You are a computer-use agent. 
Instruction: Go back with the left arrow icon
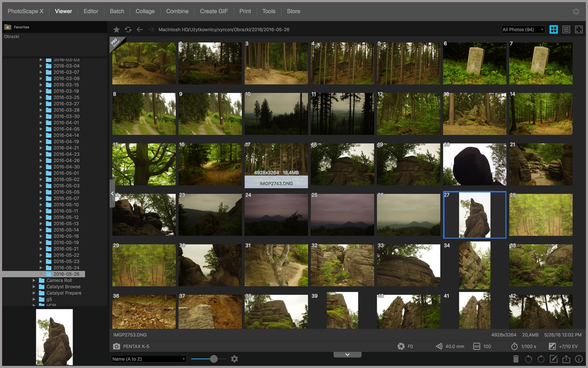(140, 29)
